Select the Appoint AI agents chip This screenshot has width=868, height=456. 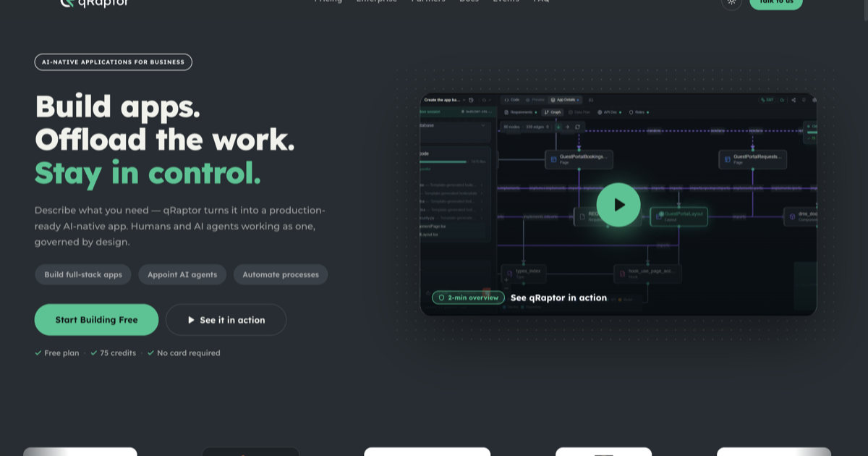(x=182, y=274)
